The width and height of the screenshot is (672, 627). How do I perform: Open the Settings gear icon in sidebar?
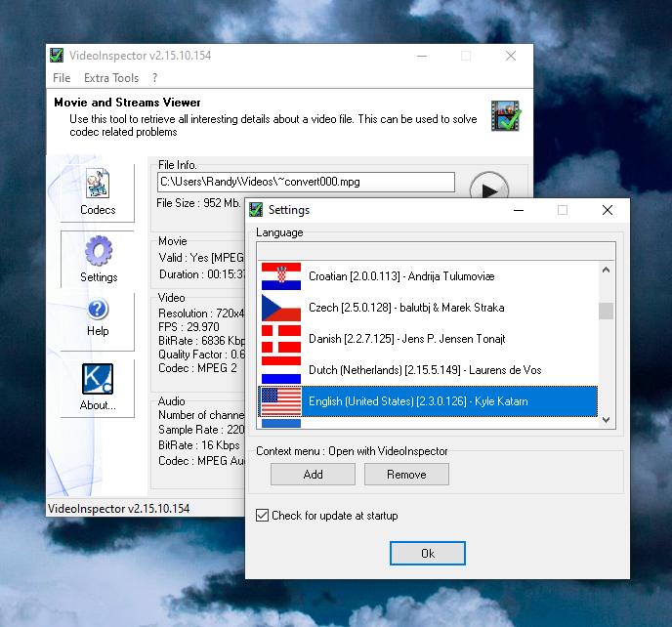point(99,251)
